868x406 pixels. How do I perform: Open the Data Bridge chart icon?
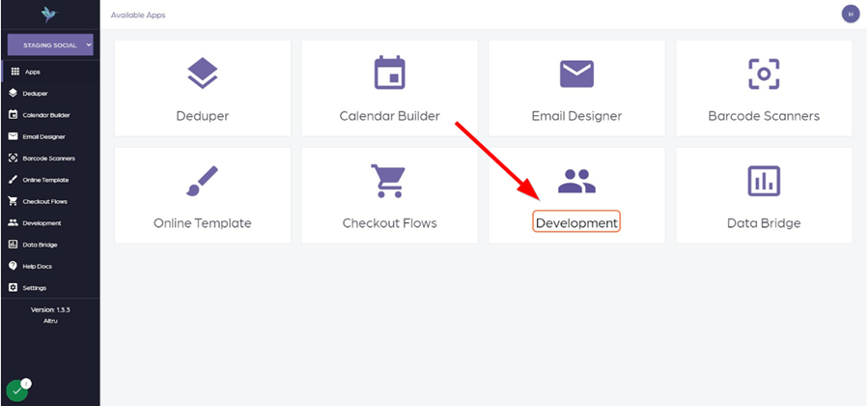[x=764, y=181]
